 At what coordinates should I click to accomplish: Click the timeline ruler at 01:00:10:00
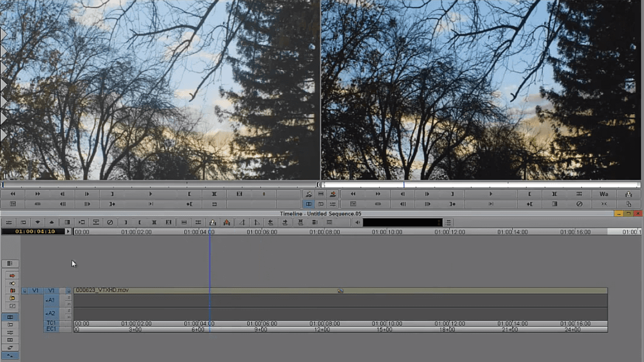click(387, 232)
